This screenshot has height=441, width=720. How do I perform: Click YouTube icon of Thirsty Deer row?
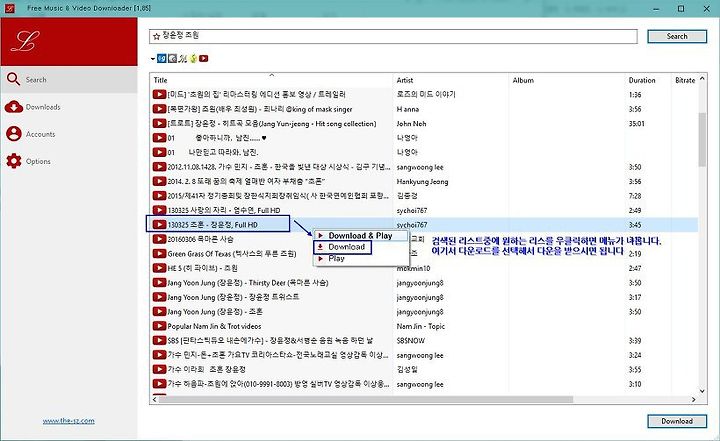tap(159, 283)
